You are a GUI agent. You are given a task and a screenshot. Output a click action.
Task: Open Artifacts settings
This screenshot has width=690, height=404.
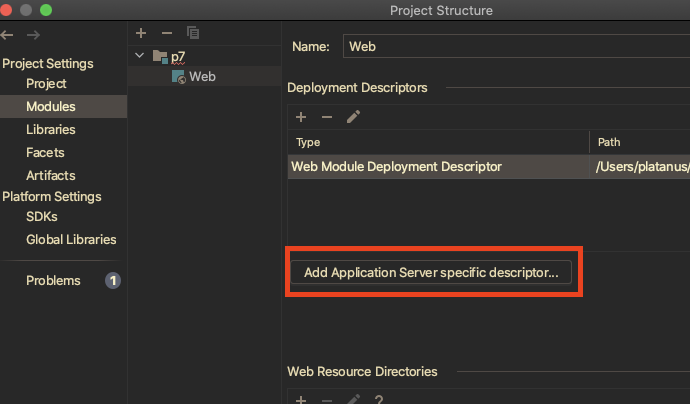(50, 176)
